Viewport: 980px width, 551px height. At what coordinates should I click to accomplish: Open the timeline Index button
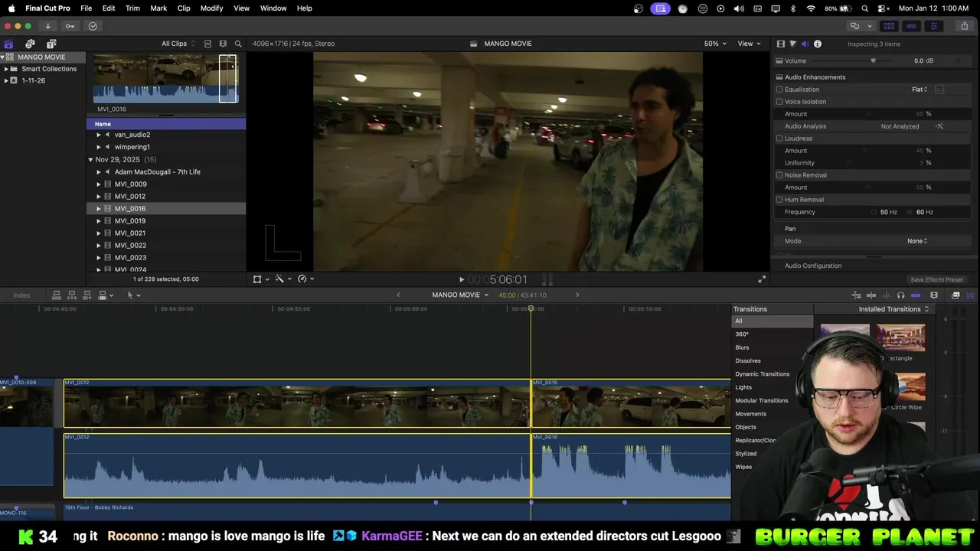pos(21,295)
